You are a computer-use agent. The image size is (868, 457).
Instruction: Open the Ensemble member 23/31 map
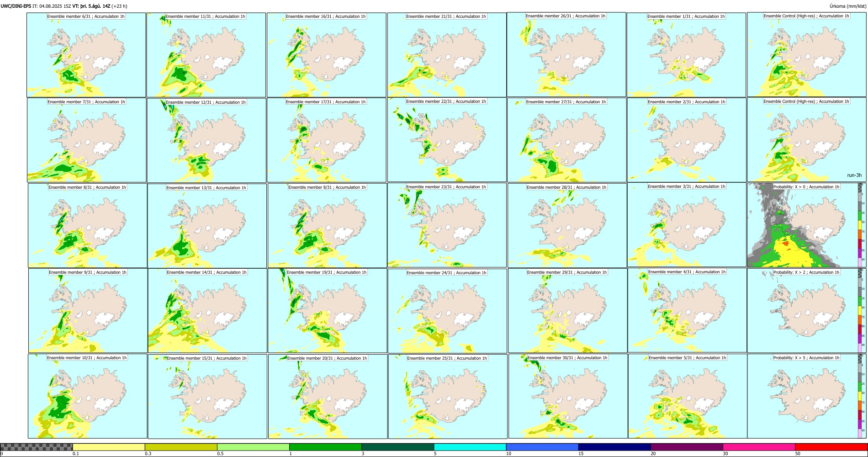(x=447, y=225)
